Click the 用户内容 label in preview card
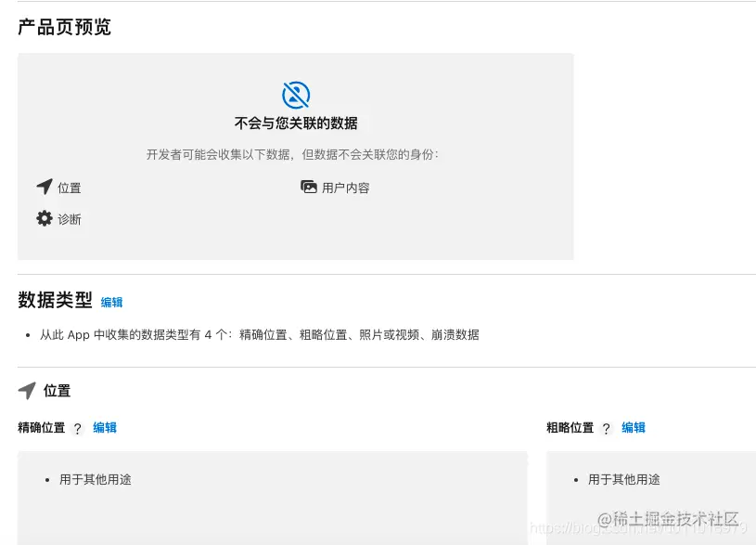The image size is (756, 545). tap(346, 188)
